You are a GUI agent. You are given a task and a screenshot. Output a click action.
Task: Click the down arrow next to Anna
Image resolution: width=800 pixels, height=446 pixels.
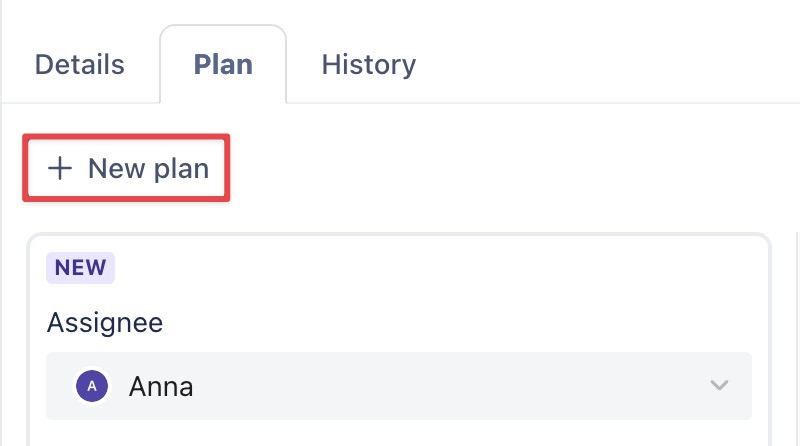pos(718,386)
